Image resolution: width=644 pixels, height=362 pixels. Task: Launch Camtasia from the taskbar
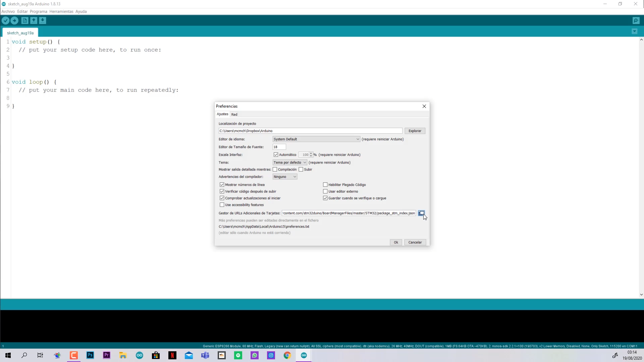point(74,355)
